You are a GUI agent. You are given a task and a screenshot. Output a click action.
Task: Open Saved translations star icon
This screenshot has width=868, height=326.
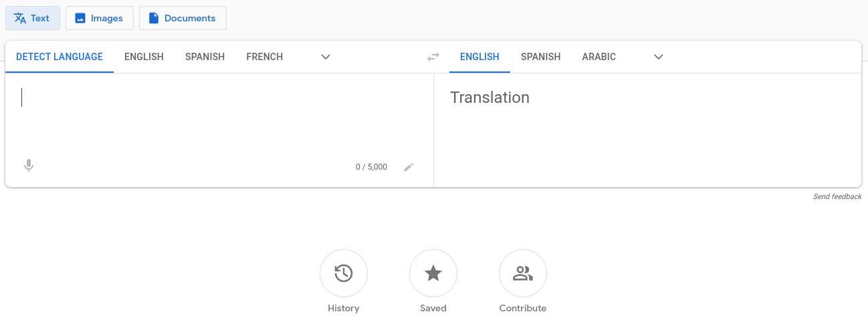(x=433, y=273)
